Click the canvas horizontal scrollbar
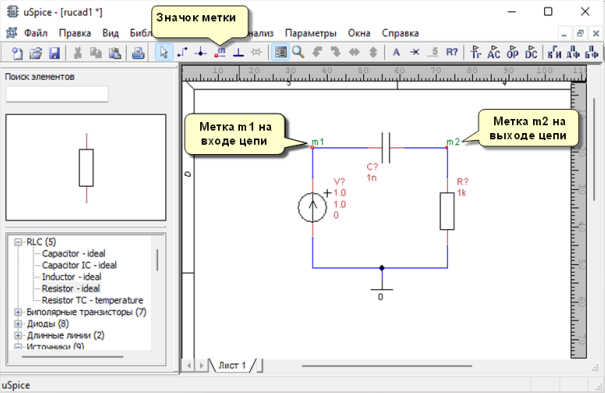The image size is (605, 393). point(387,366)
